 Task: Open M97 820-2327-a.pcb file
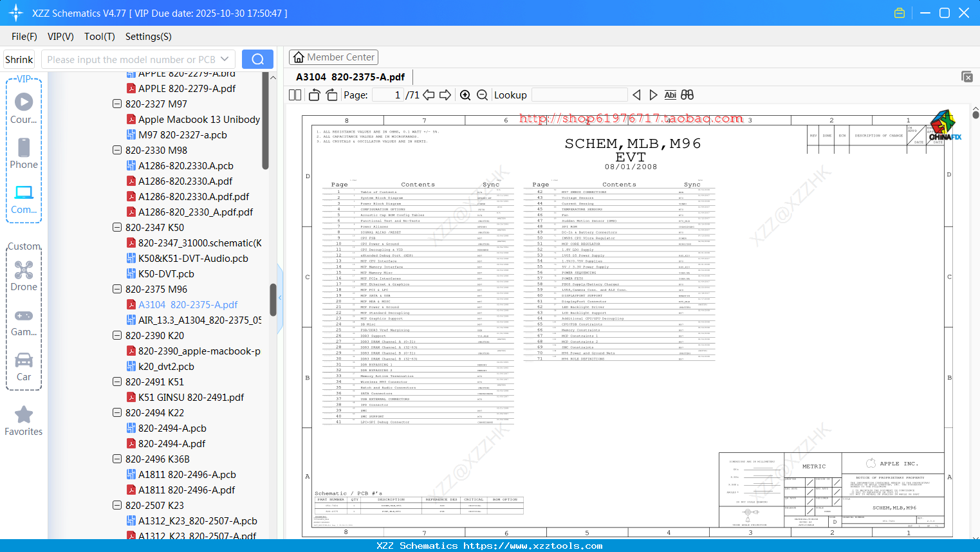tap(176, 134)
